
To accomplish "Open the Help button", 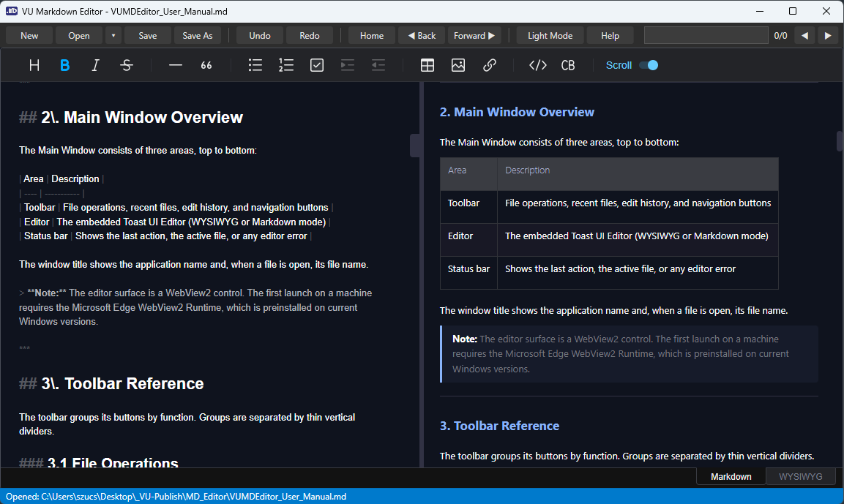I will point(610,36).
